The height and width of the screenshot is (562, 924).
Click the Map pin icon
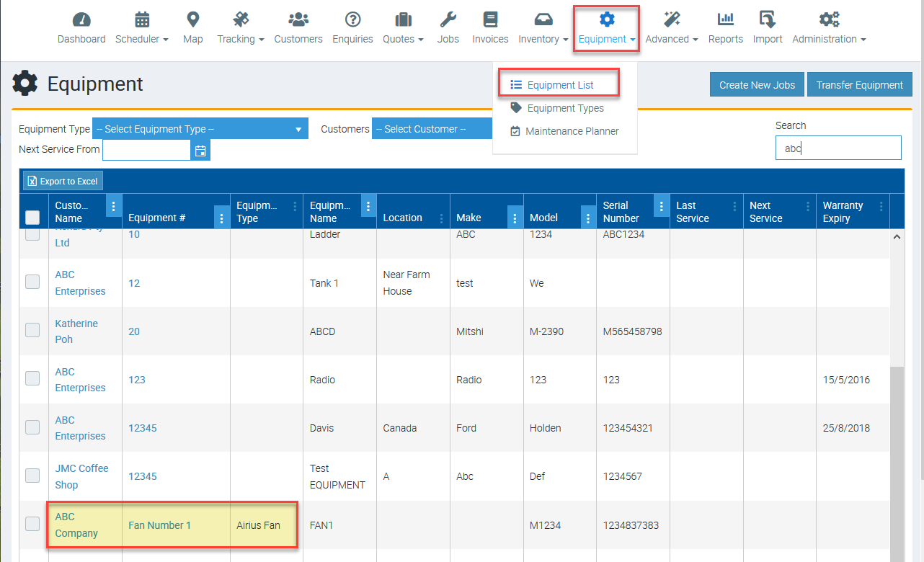point(192,19)
